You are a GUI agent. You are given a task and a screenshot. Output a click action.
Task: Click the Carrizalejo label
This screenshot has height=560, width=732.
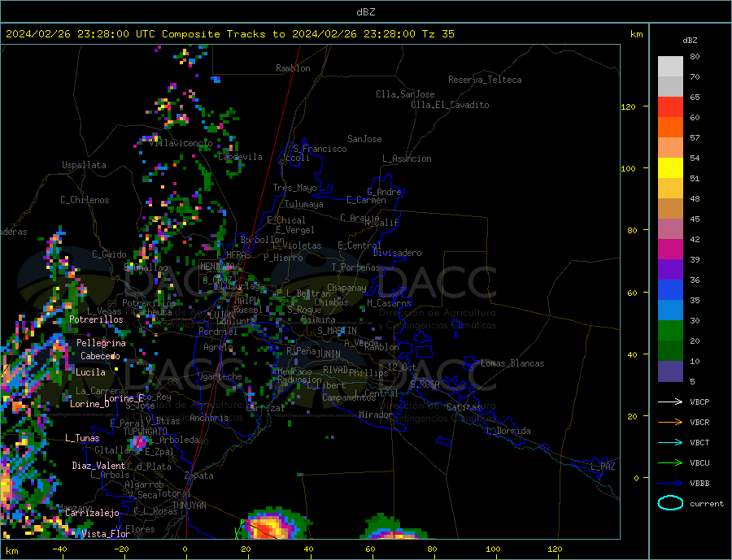(x=92, y=514)
